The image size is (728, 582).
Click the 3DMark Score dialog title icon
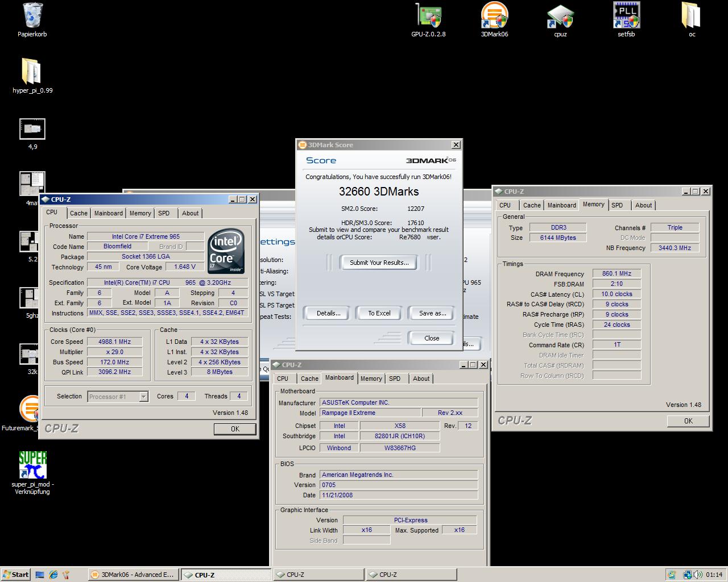[303, 145]
